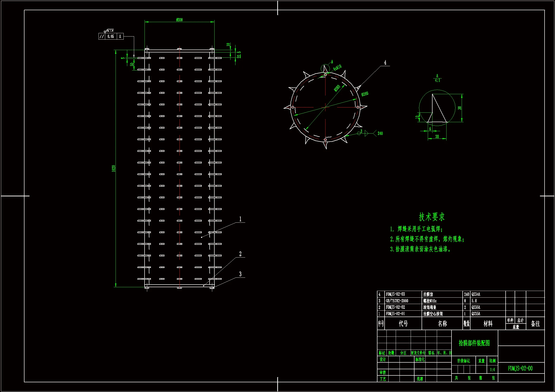Select the parallelism tolerance frame 0.05 A

tap(111, 37)
